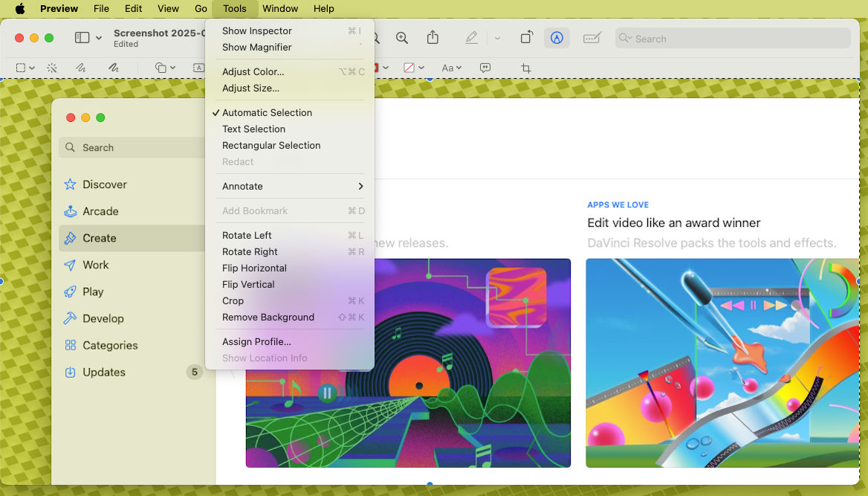Open the Highlight options chevron
Image resolution: width=868 pixels, height=496 pixels.
[497, 38]
